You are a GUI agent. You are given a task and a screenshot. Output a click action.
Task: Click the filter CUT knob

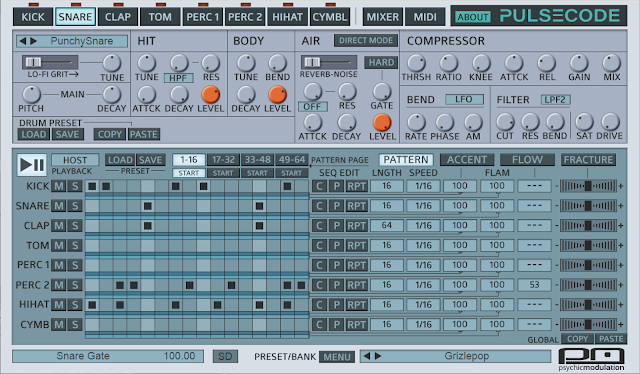coord(505,122)
